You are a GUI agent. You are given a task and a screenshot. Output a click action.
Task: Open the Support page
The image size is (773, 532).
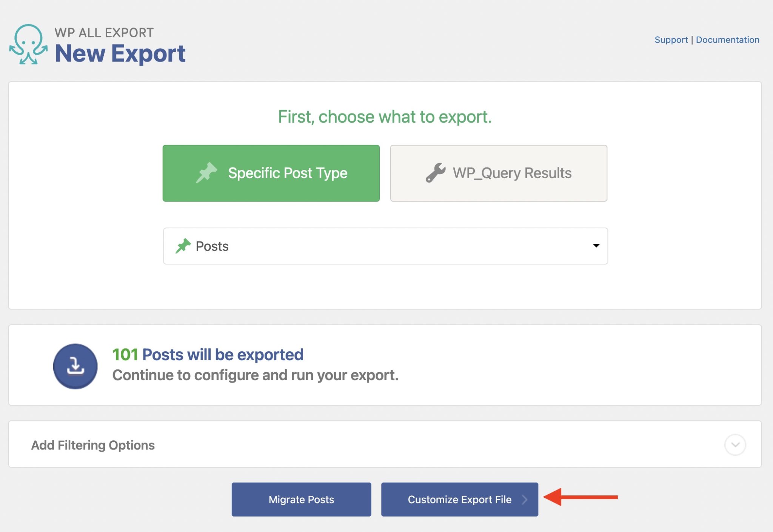tap(671, 40)
